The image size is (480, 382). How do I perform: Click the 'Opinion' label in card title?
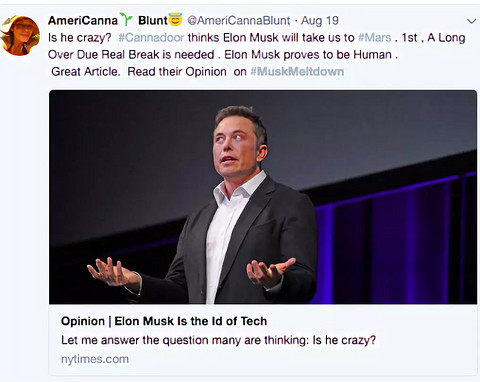[83, 321]
